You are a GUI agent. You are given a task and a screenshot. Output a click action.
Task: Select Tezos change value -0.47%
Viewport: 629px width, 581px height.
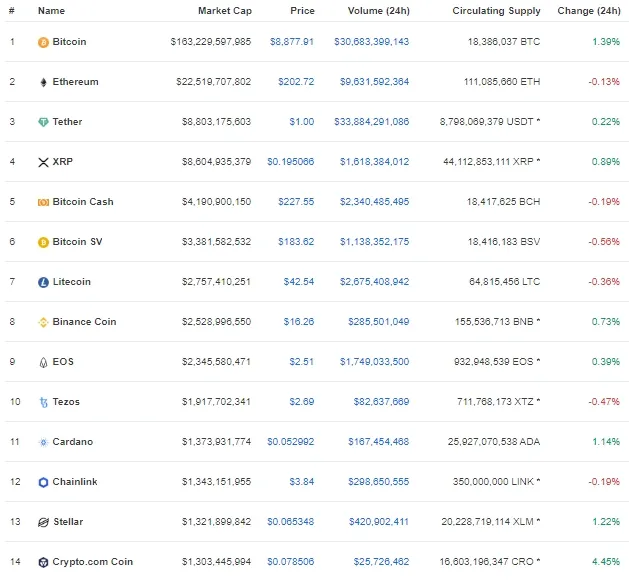[x=604, y=402]
